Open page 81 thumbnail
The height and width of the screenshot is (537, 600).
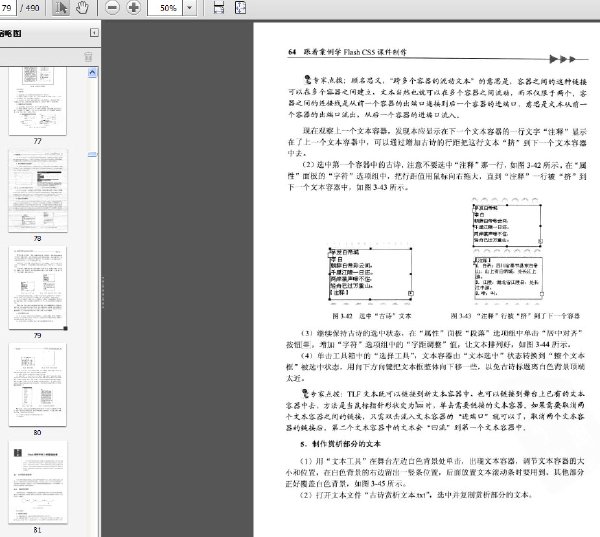pos(38,482)
